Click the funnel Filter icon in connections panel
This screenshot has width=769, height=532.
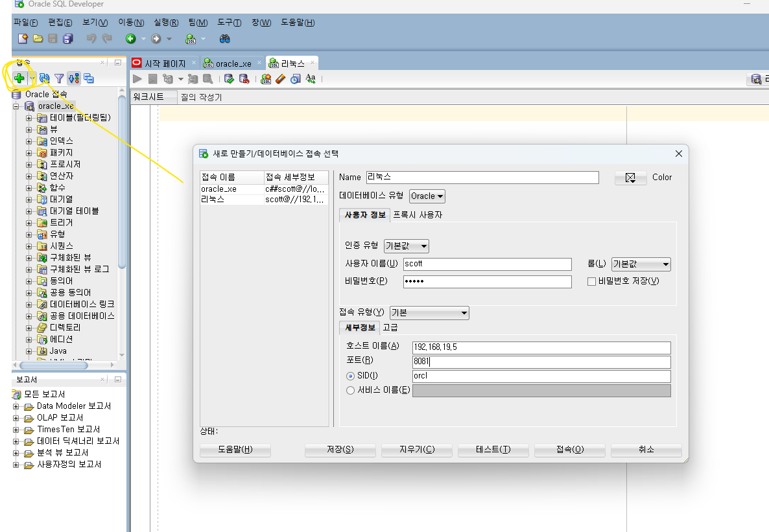click(x=60, y=78)
